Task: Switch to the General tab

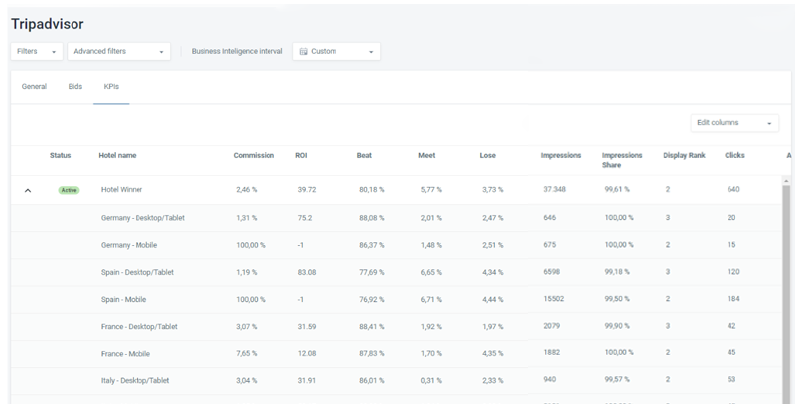Action: tap(34, 87)
